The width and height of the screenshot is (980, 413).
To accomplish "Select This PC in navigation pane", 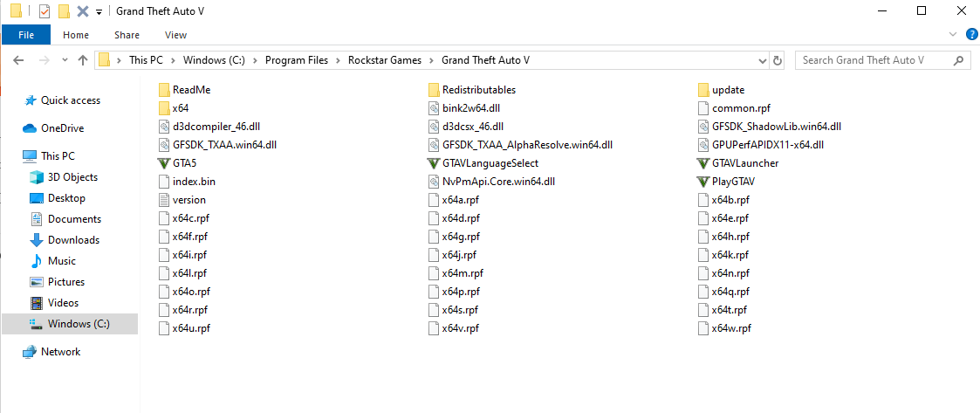I will (x=58, y=155).
